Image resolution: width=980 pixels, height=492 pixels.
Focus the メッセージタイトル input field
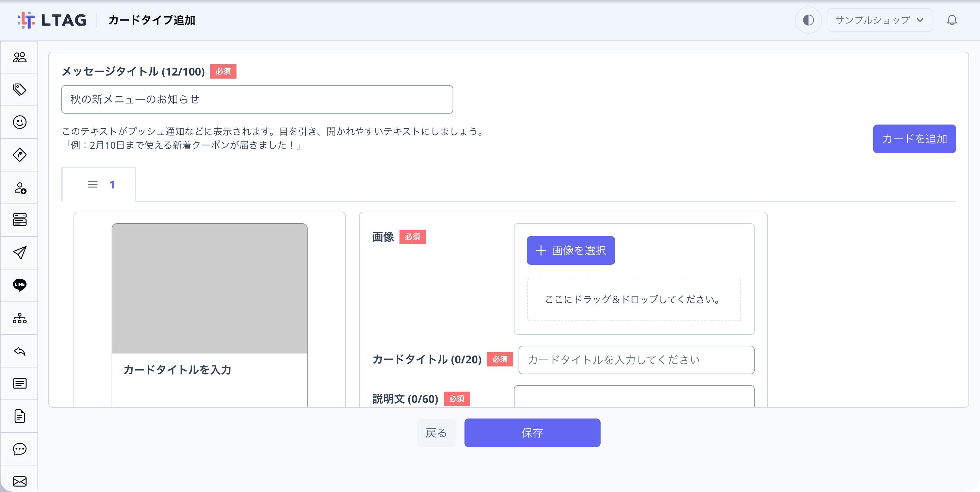pos(257,99)
